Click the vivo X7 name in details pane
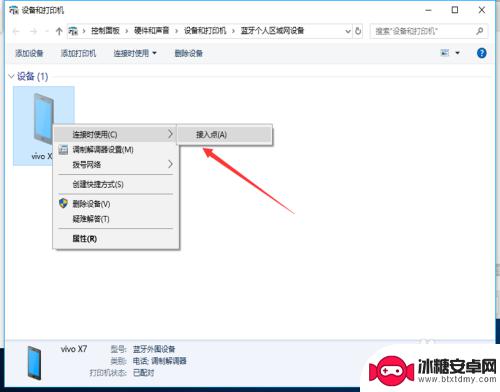Screen dimensions: 500x392 tap(74, 349)
